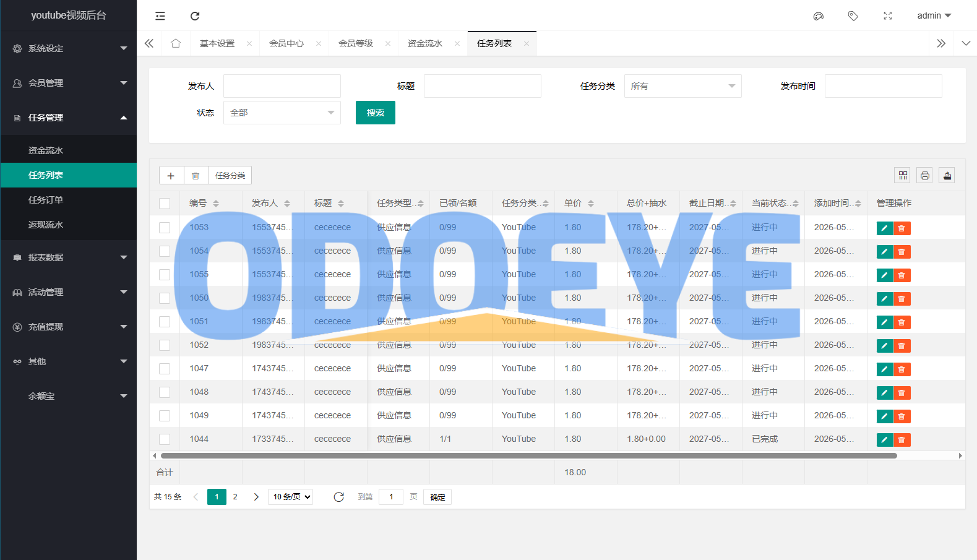Open the 任务分类 filter dropdown
This screenshot has height=560, width=977.
[683, 86]
